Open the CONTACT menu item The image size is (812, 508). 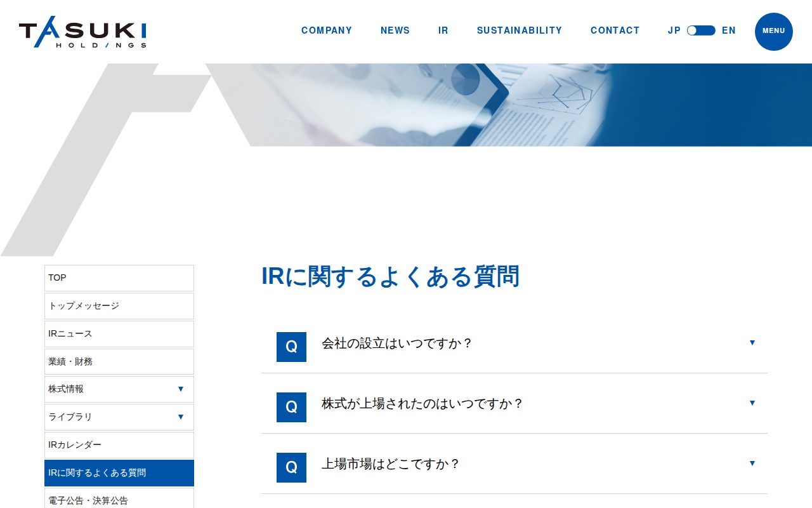[x=615, y=30]
